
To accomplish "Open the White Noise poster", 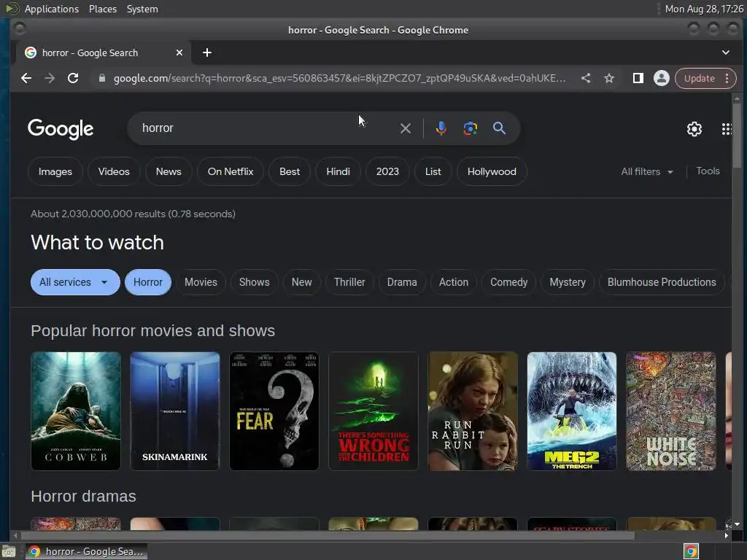I will click(671, 411).
